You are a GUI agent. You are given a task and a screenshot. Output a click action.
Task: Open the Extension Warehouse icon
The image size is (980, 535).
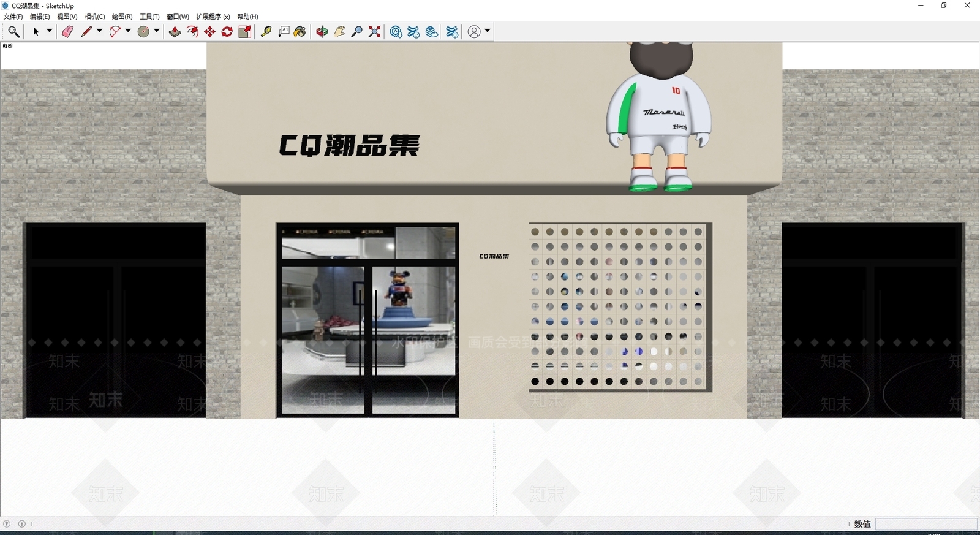tap(414, 32)
